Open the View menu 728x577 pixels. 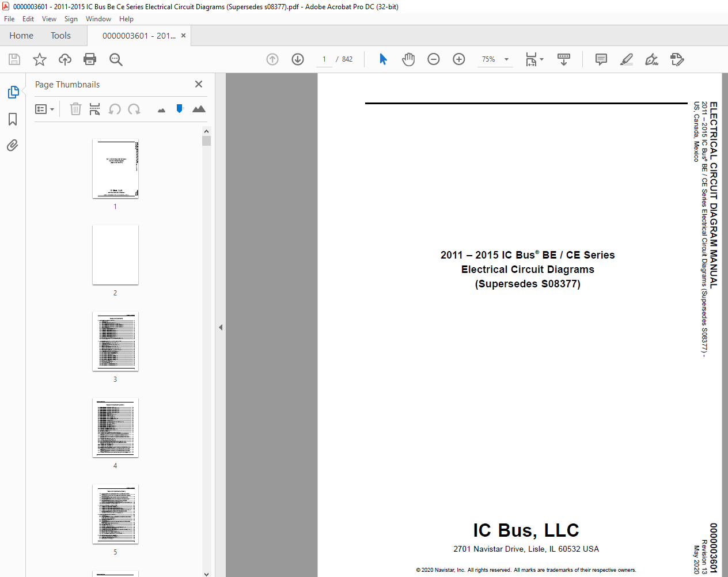[49, 19]
